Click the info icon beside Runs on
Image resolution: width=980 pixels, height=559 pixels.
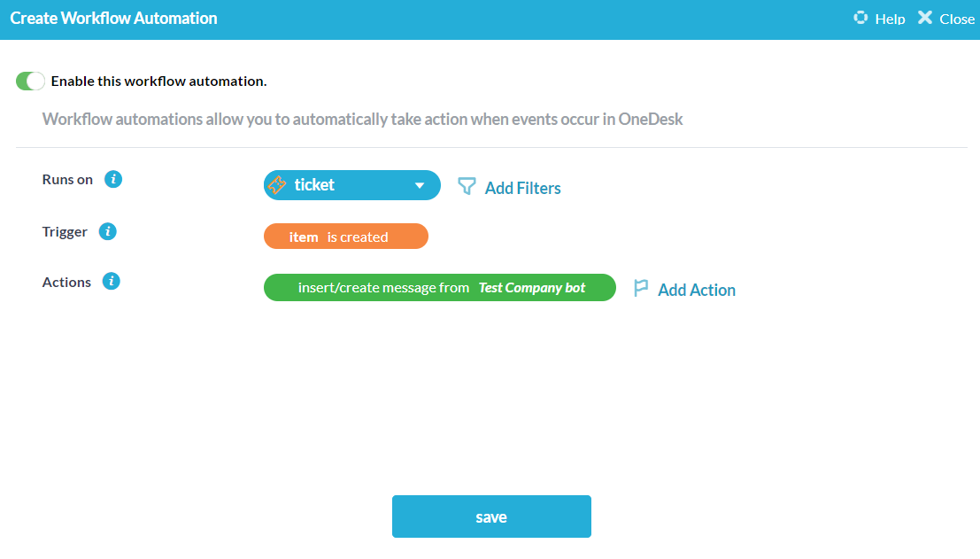[113, 179]
